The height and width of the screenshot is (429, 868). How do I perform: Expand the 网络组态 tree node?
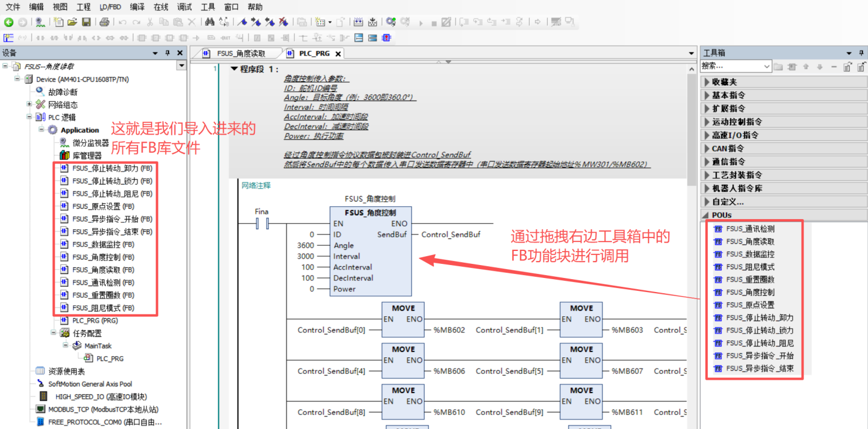[29, 105]
